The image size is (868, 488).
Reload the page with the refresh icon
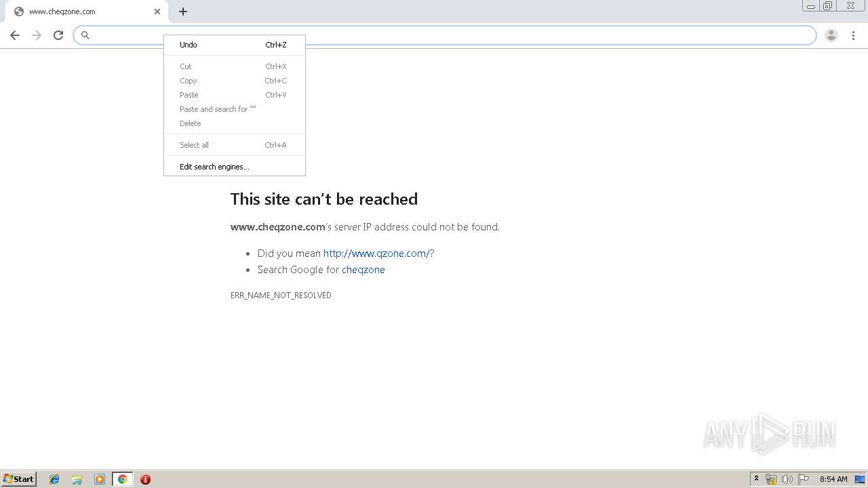click(x=58, y=35)
